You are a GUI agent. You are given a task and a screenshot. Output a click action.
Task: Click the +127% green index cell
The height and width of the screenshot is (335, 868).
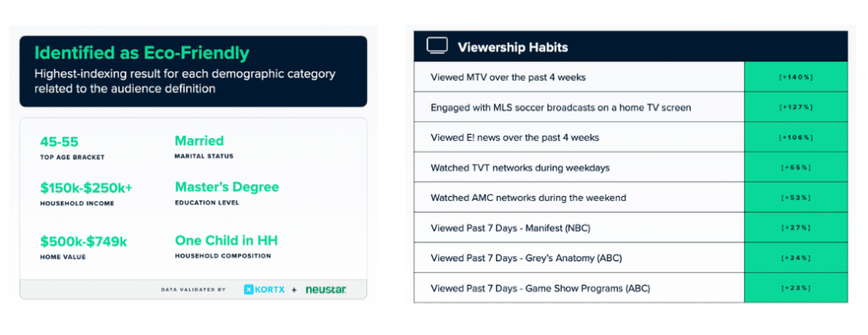tap(795, 107)
